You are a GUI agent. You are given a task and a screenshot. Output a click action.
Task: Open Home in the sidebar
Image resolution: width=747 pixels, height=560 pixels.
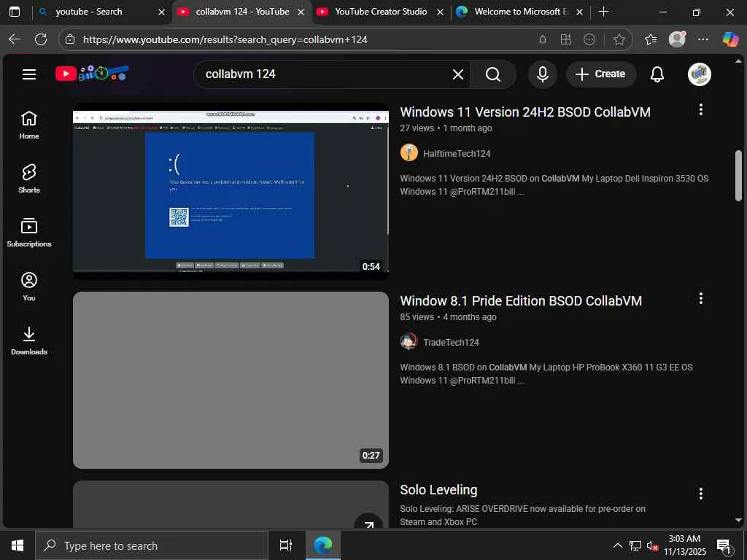point(29,125)
